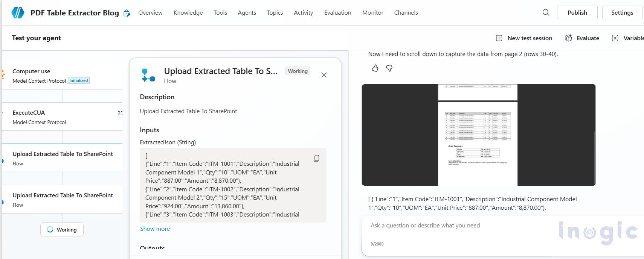Screen dimensions: 644x259
Task: Copy the ExtractedJson input value
Action: coord(316,158)
